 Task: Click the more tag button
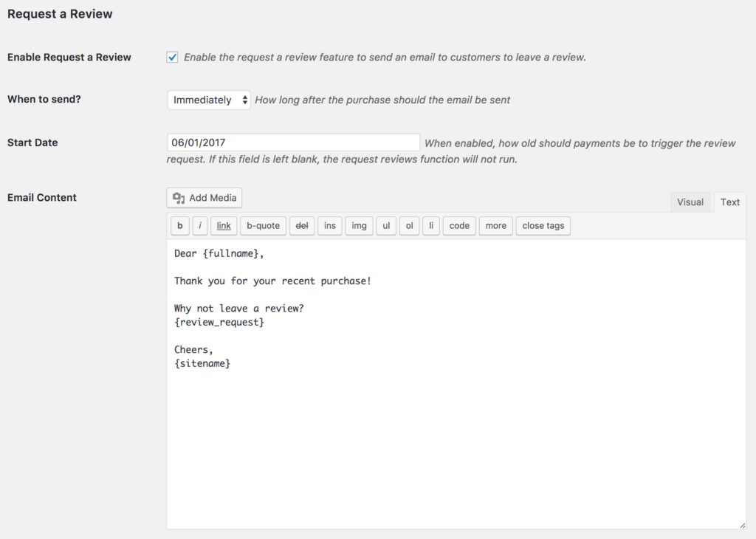coord(496,226)
